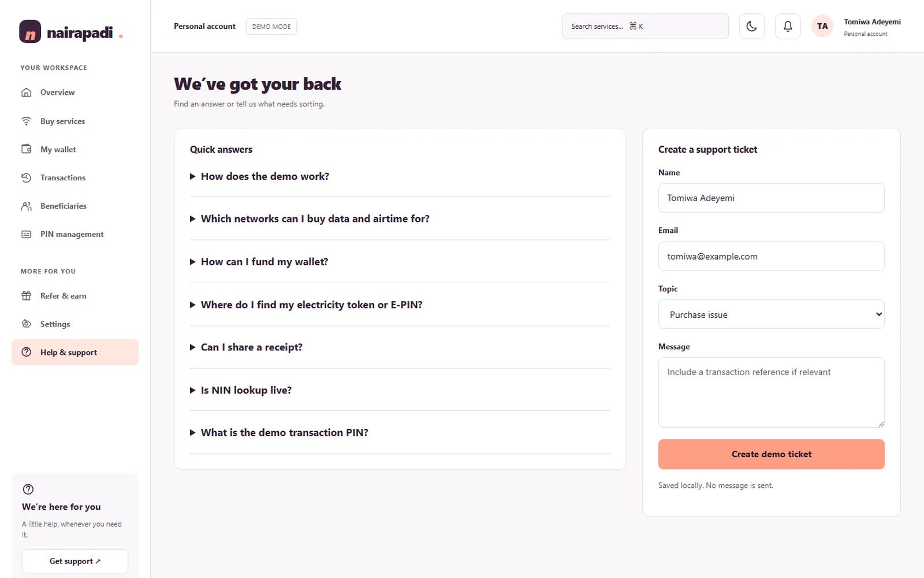Viewport: 924px width, 578px height.
Task: Click the My wallet icon
Action: pyautogui.click(x=27, y=149)
